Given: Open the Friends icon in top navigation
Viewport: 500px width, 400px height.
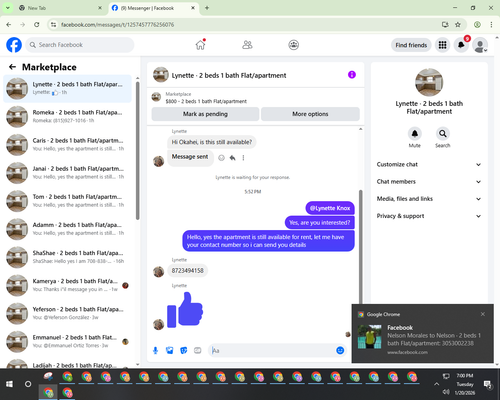Looking at the screenshot, I should pyautogui.click(x=247, y=45).
